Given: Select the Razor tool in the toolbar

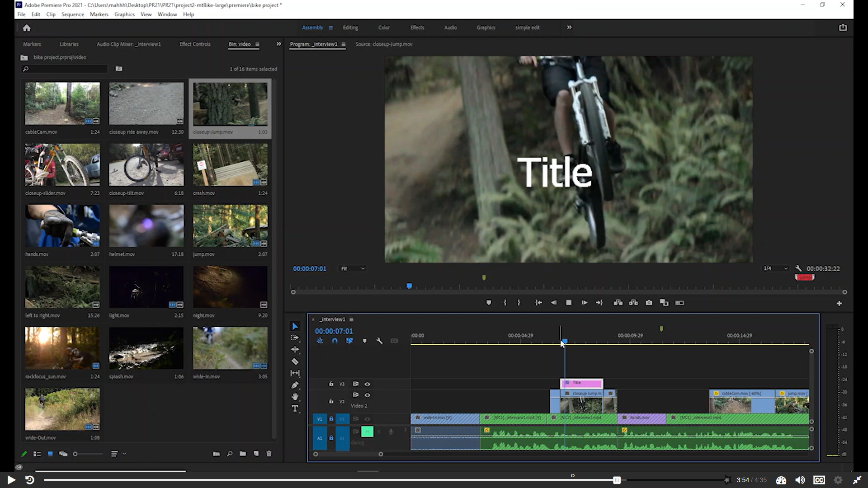Looking at the screenshot, I should [x=295, y=361].
